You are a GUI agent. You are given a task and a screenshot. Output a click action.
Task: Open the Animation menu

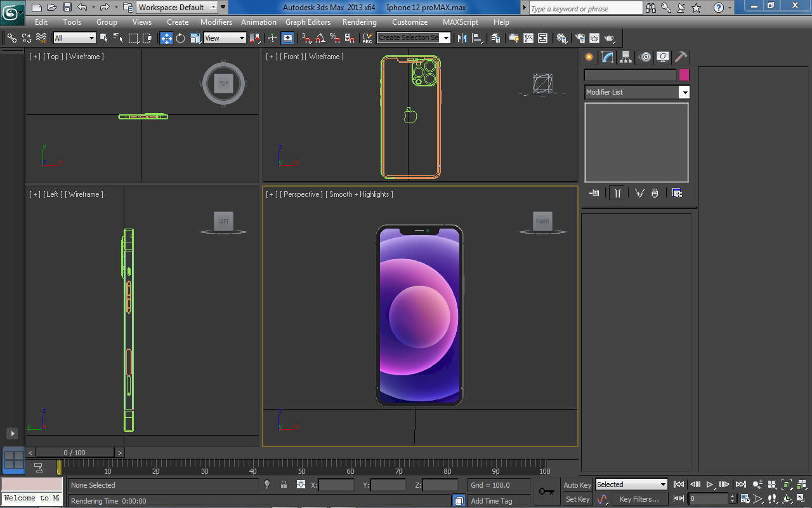(x=259, y=22)
